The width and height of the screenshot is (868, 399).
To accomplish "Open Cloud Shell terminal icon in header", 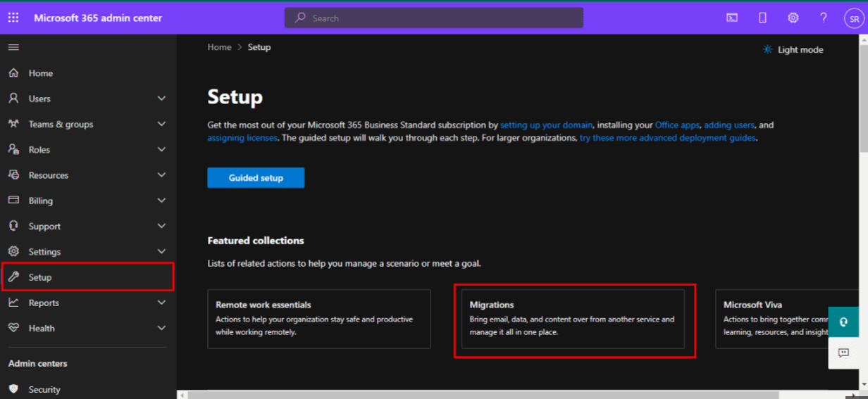I will (x=732, y=18).
